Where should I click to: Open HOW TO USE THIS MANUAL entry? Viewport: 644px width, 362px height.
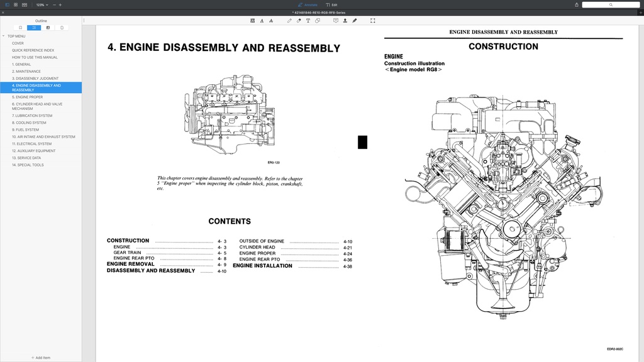point(35,57)
